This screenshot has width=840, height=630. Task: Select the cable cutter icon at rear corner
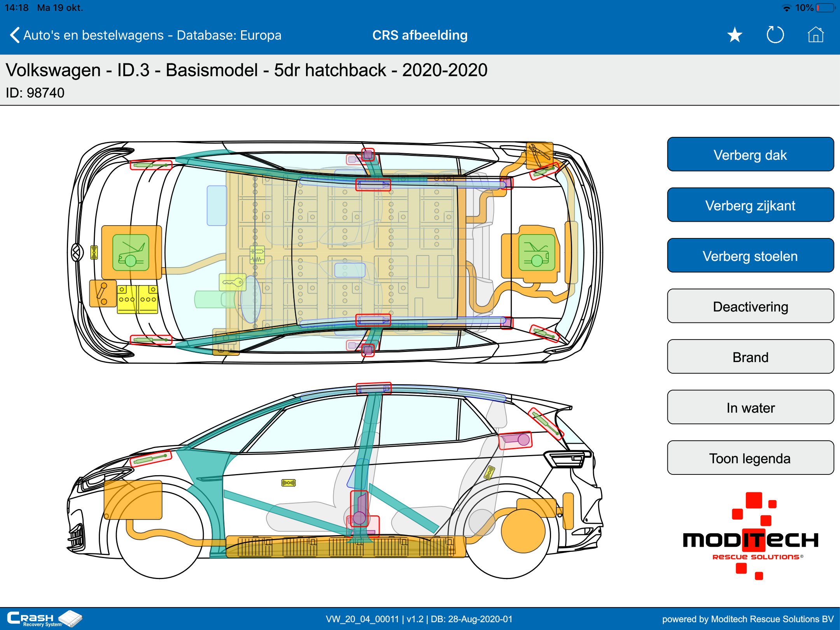click(539, 155)
